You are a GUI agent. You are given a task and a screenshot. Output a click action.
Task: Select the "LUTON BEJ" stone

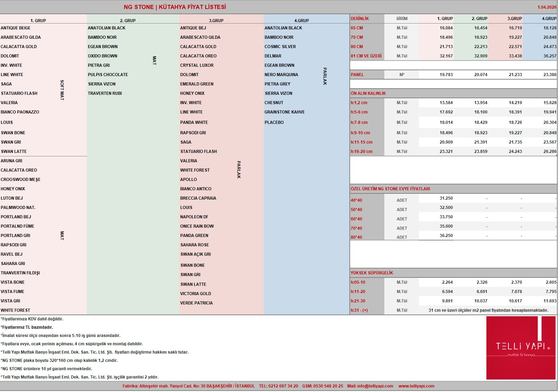[x=12, y=198]
